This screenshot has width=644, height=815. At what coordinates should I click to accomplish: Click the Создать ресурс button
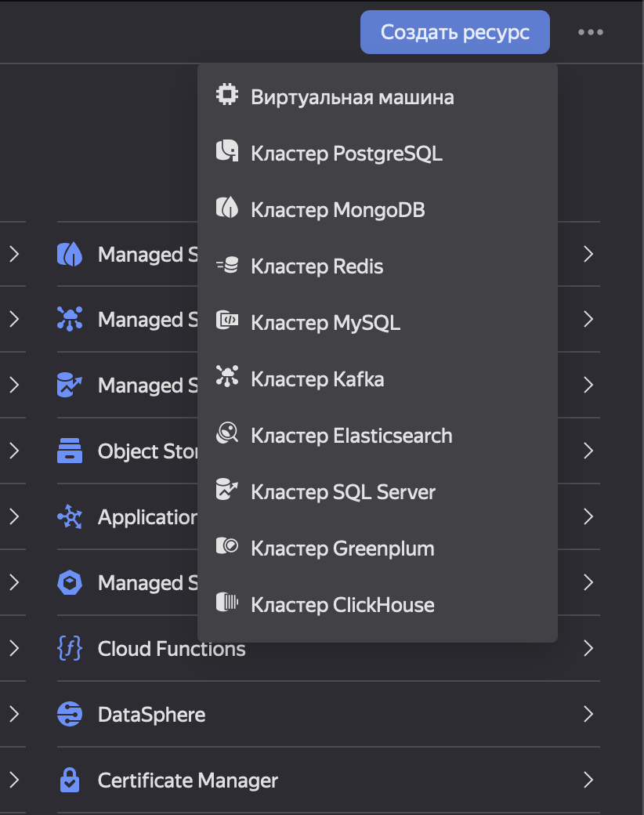click(454, 32)
